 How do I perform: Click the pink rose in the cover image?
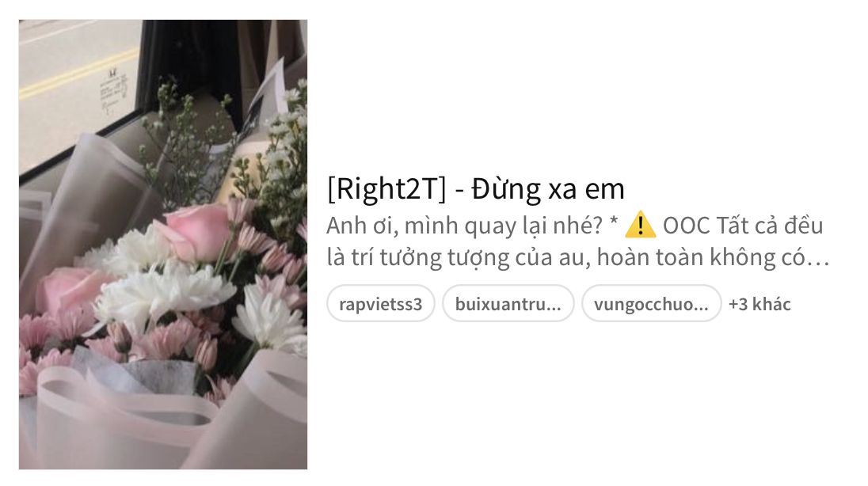198,231
